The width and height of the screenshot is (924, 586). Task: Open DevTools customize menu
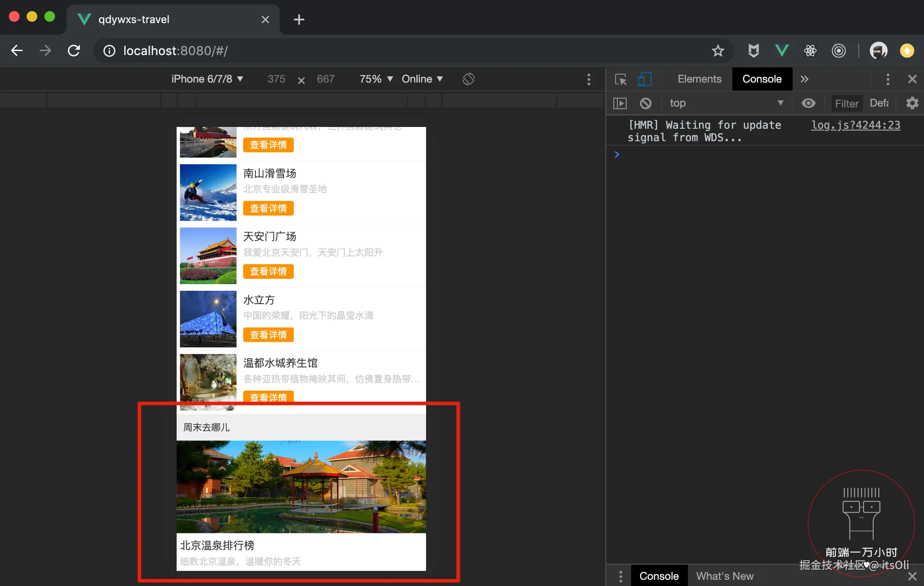888,79
